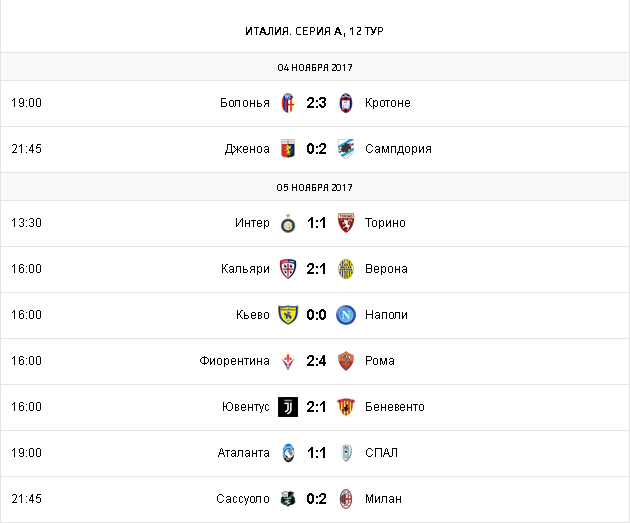
Task: Click the Италия. Серия А, 12 тур heading
Action: [315, 31]
